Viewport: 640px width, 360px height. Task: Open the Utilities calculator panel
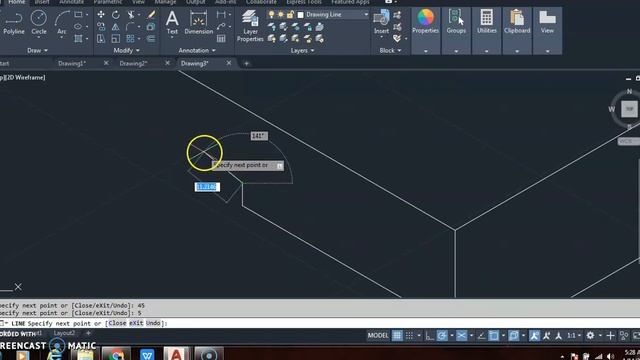coord(487,23)
